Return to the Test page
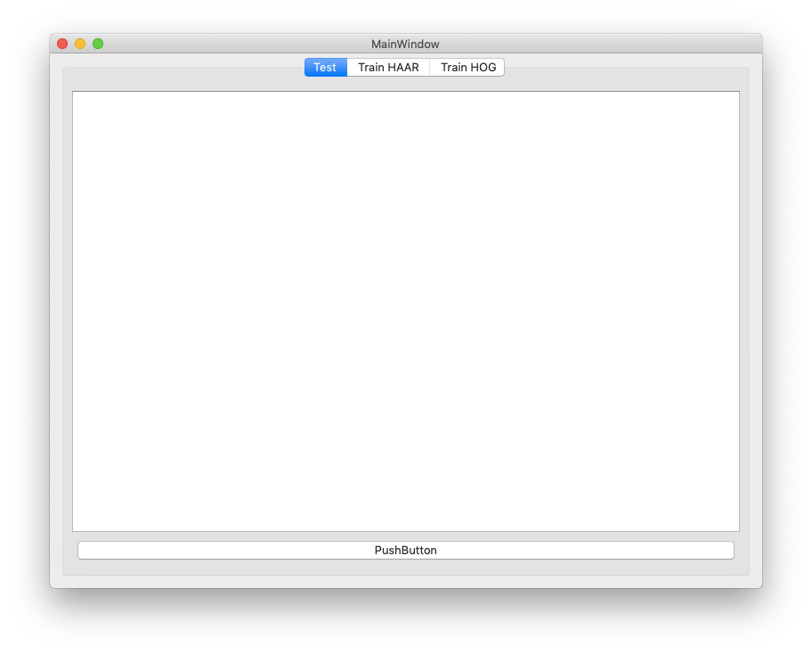Image resolution: width=812 pixels, height=654 pixels. pos(325,67)
